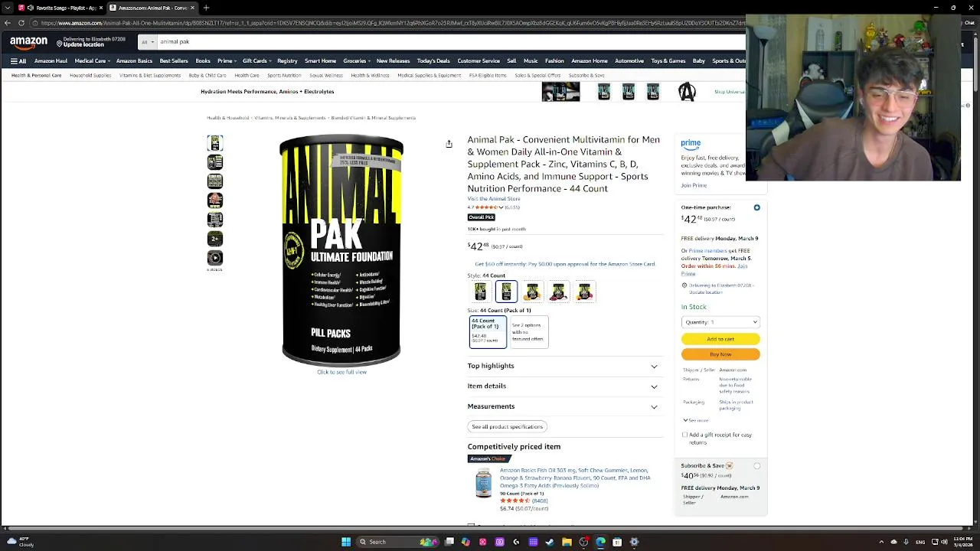Open the browser tab list chevron
This screenshot has width=980, height=551.
8,8
